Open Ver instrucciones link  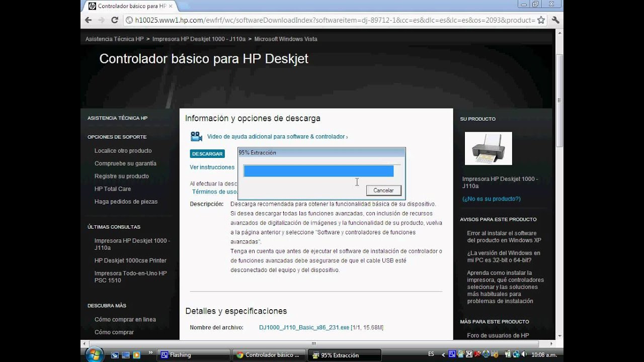[x=212, y=167]
